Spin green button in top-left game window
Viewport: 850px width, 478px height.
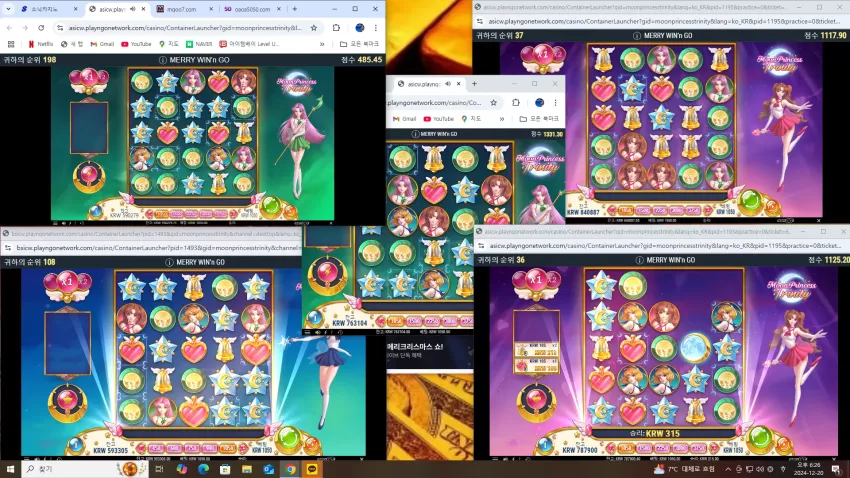271,206
